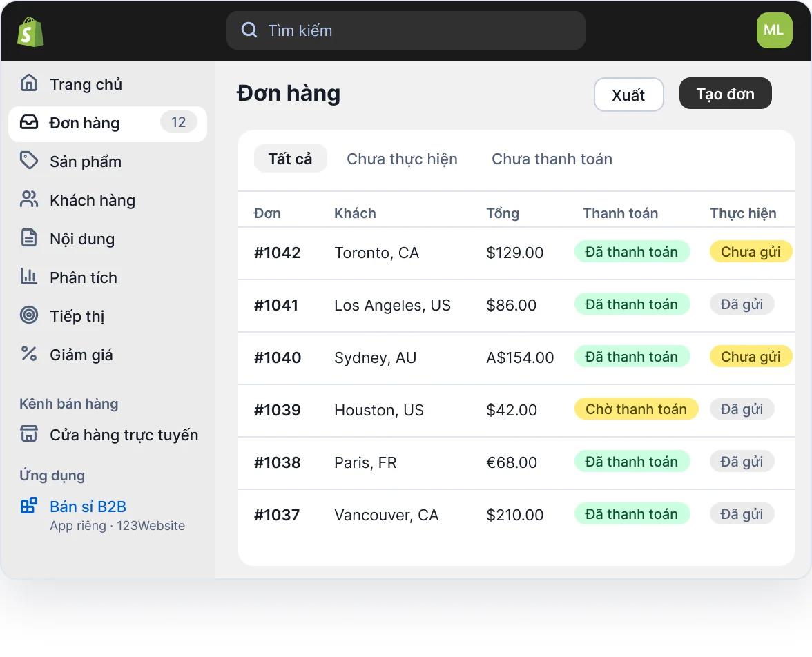812x657 pixels.
Task: Switch to Chưa thanh toán tab
Action: tap(552, 159)
